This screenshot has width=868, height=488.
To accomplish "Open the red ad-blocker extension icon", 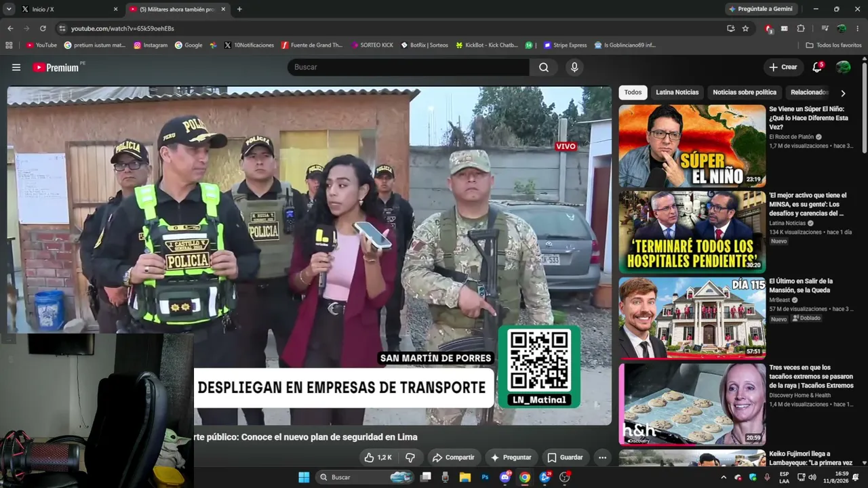I will (768, 28).
